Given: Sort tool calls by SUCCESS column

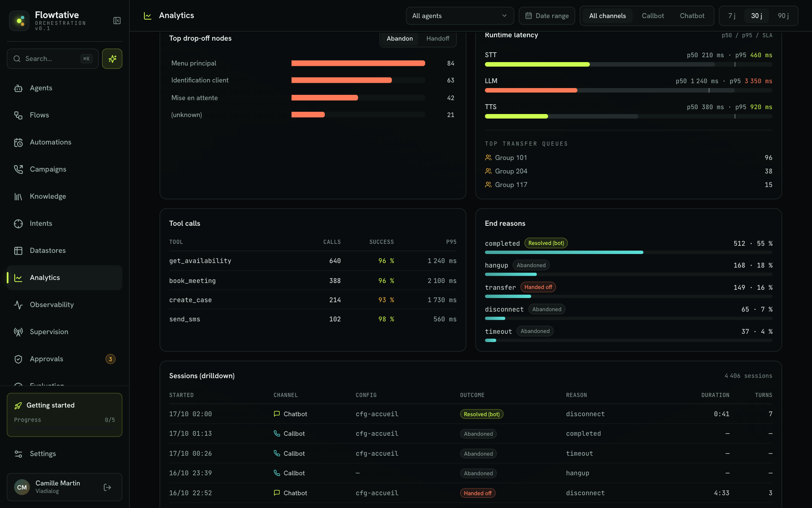Looking at the screenshot, I should pos(382,242).
